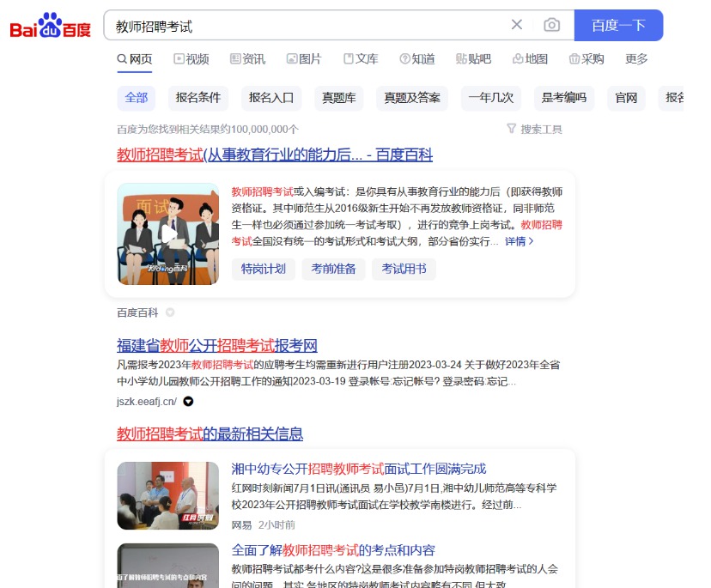Open 福建省教师公开招聘考试报考网 result
Viewport: 711px width, 588px height.
click(x=216, y=345)
